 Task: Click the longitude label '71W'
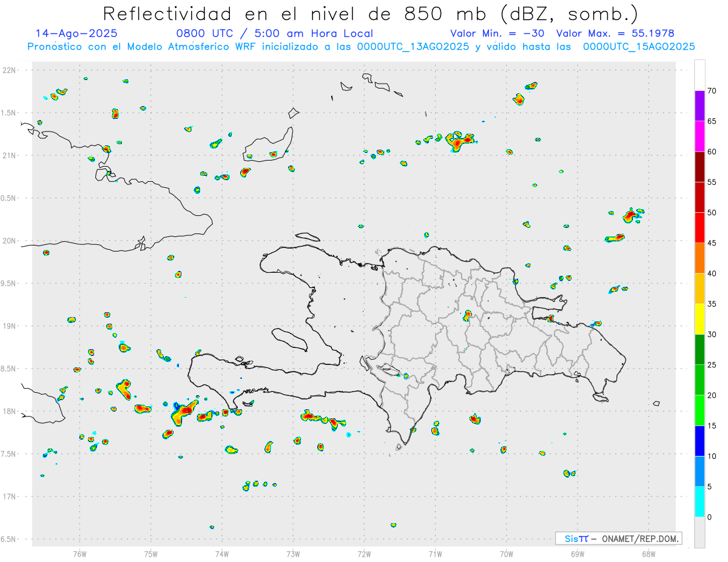point(435,554)
